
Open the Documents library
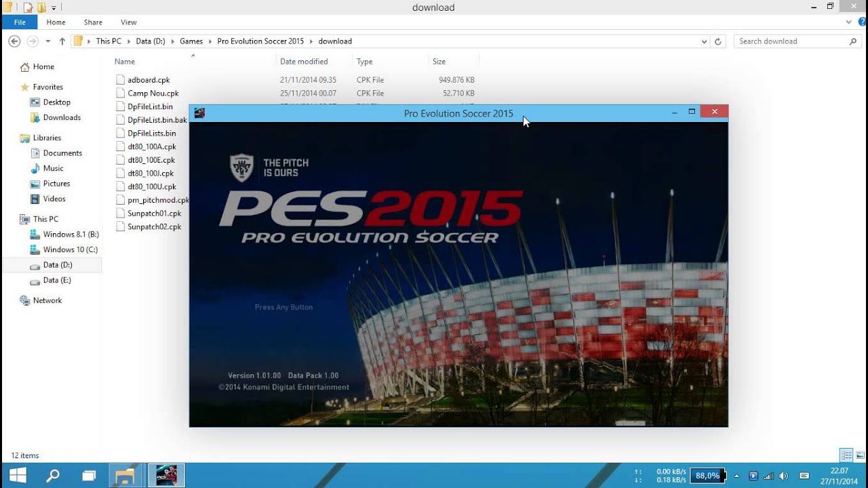click(x=62, y=153)
